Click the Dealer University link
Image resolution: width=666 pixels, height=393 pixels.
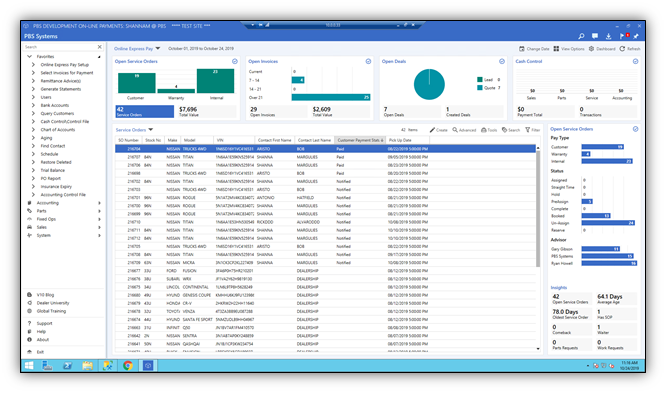[53, 303]
